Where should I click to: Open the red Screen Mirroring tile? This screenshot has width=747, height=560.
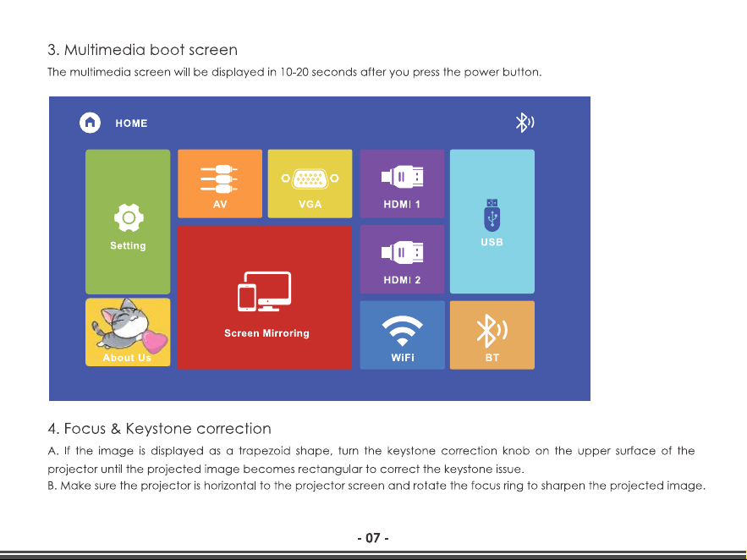265,297
